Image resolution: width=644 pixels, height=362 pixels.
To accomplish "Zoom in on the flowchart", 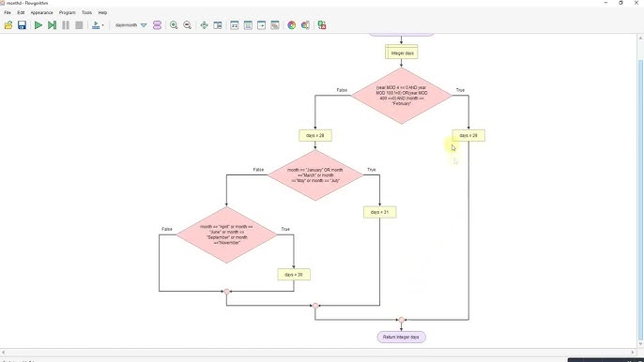I will click(174, 25).
